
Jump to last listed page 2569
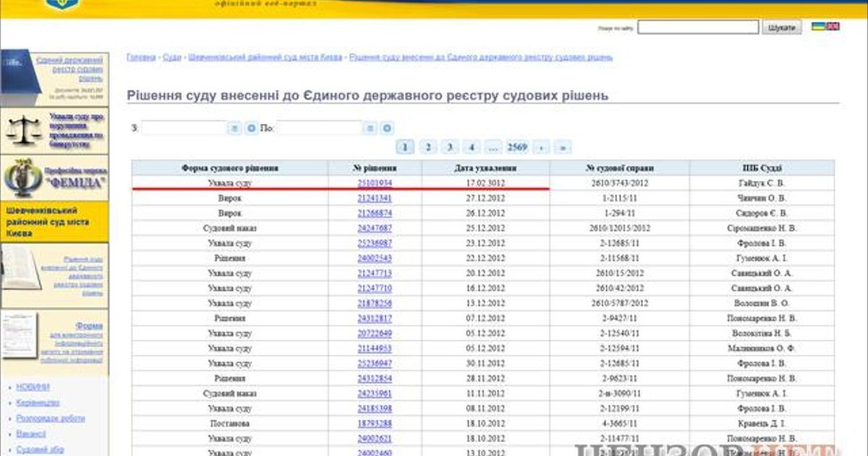tap(516, 147)
